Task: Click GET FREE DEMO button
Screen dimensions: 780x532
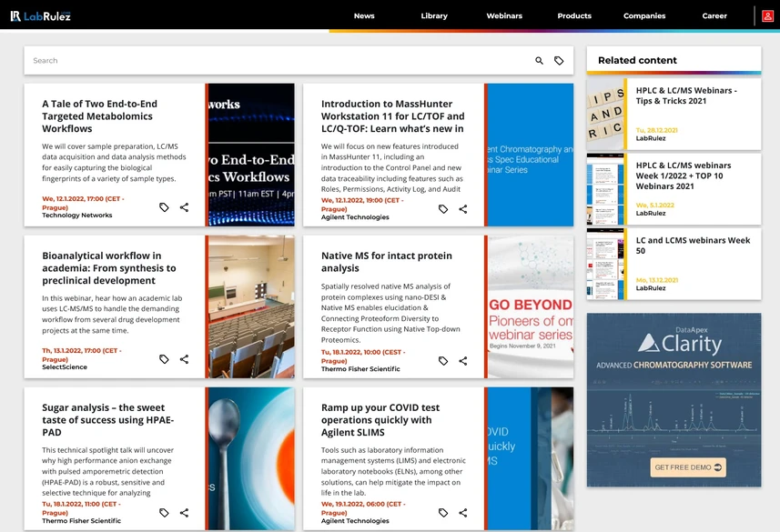Action: [x=688, y=467]
